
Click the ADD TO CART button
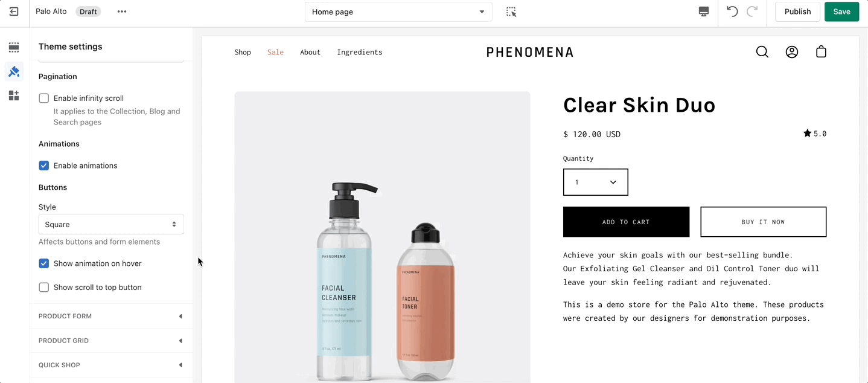click(x=626, y=222)
